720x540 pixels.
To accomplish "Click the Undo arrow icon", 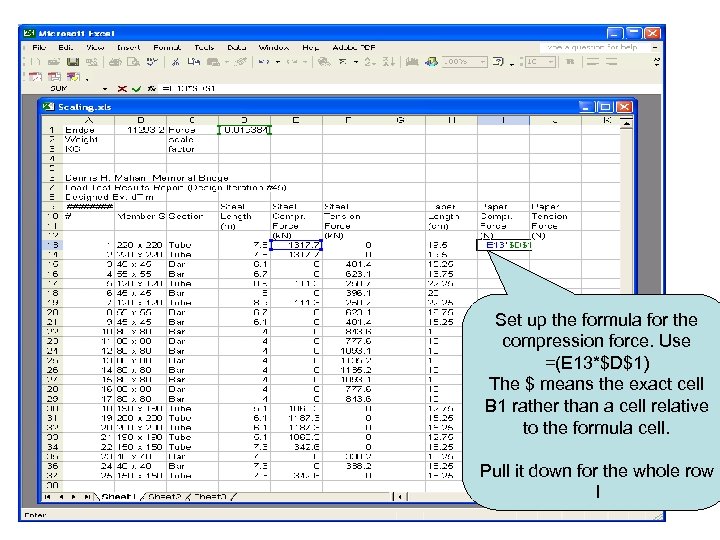I will [x=263, y=62].
